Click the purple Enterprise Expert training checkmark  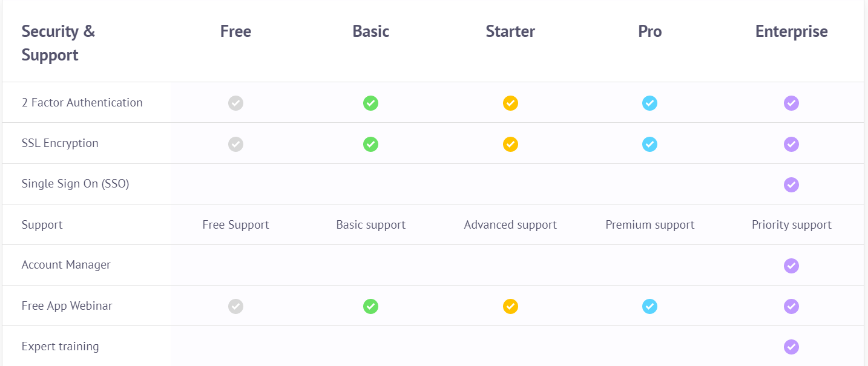791,347
